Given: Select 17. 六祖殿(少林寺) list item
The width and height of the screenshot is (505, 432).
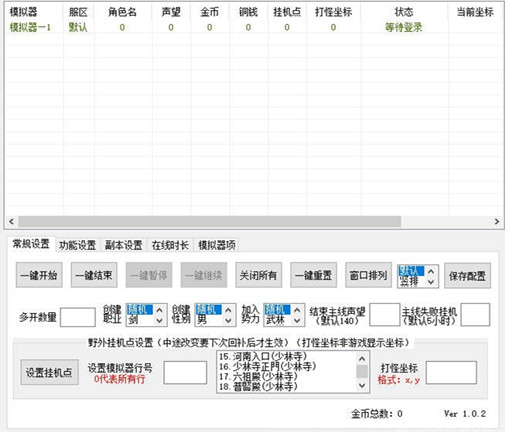Looking at the screenshot, I should pos(287,377).
